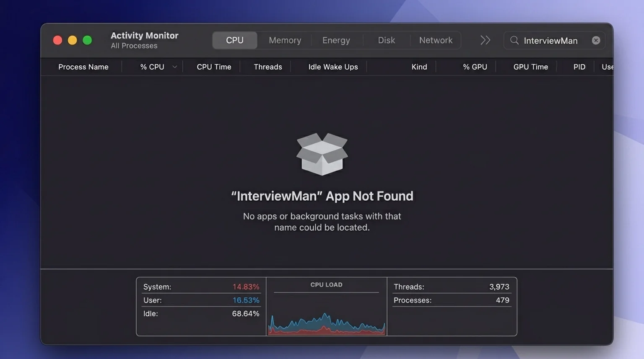The width and height of the screenshot is (644, 359).
Task: Switch to the CPU tab
Action: [x=235, y=40]
